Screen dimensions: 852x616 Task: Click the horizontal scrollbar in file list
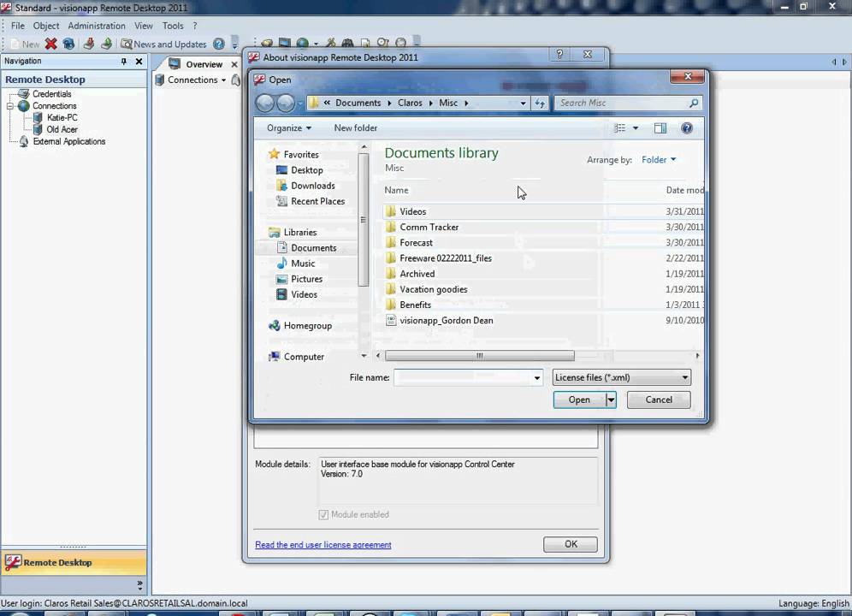coord(479,356)
